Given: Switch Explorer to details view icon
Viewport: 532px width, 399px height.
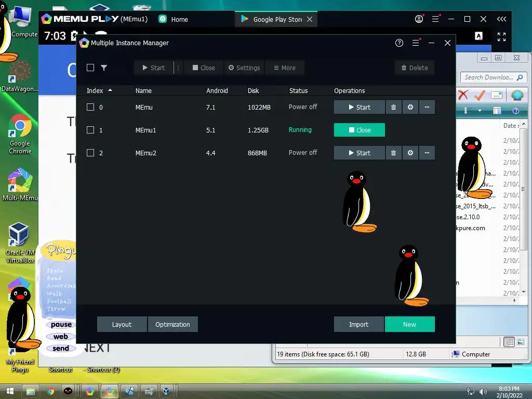Looking at the screenshot, I should coord(509,342).
